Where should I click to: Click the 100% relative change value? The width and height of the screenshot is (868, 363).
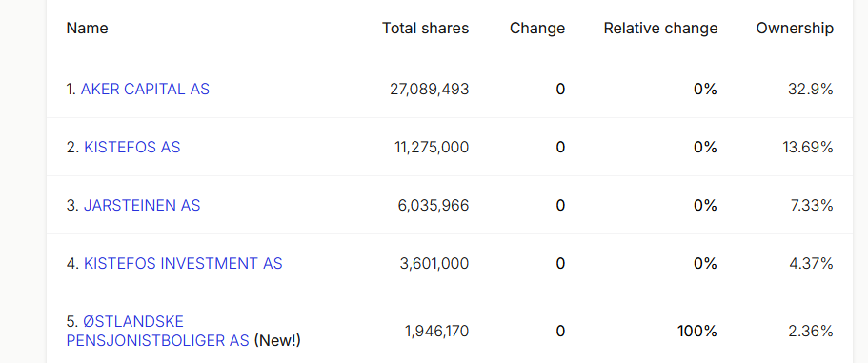[697, 332]
